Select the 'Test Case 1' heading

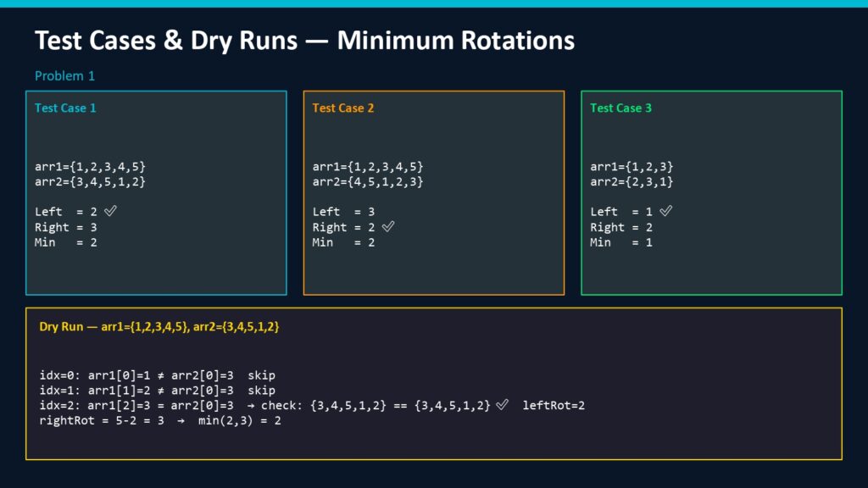coord(65,108)
